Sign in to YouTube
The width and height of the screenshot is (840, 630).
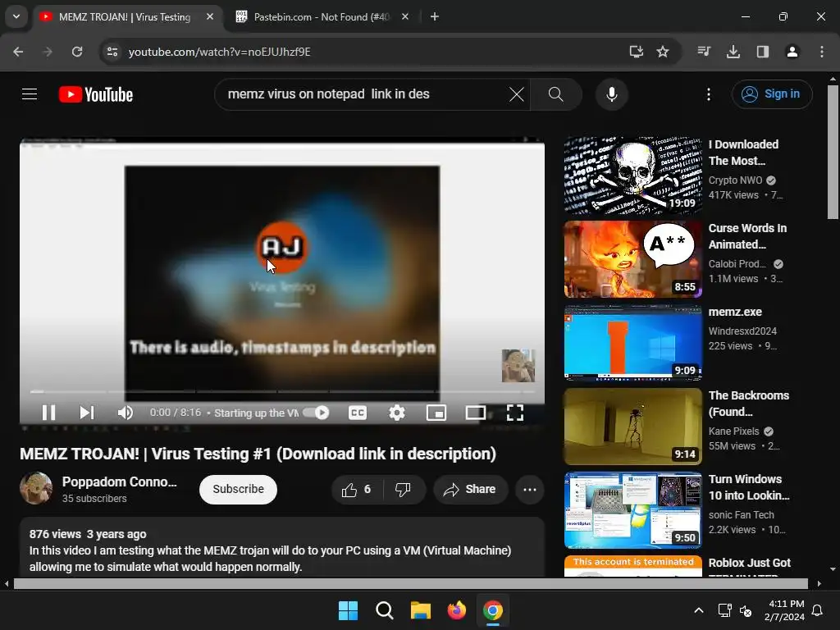pos(771,94)
